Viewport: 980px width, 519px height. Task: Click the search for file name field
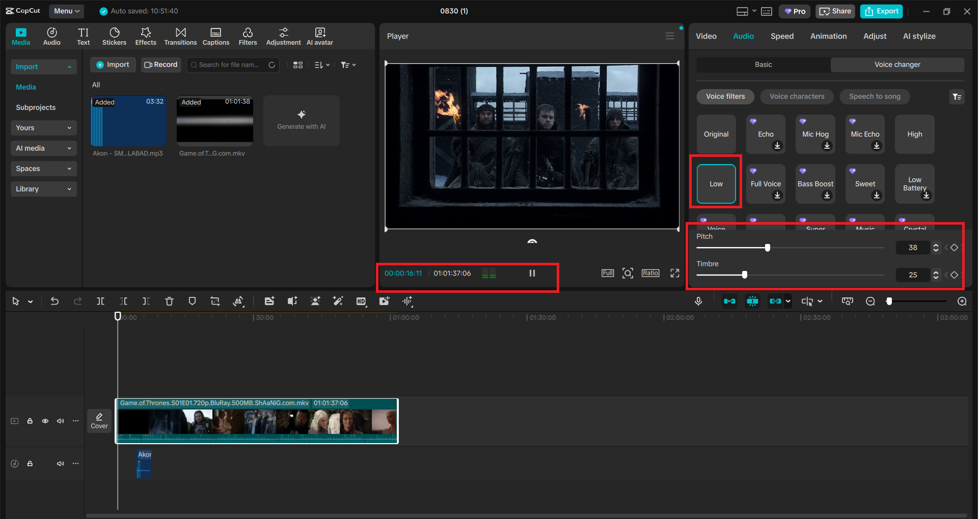pyautogui.click(x=233, y=65)
